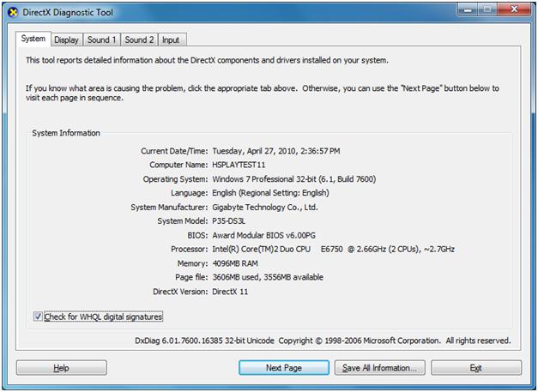The width and height of the screenshot is (538, 392).
Task: Open the Sound 1 tab
Action: tap(101, 39)
